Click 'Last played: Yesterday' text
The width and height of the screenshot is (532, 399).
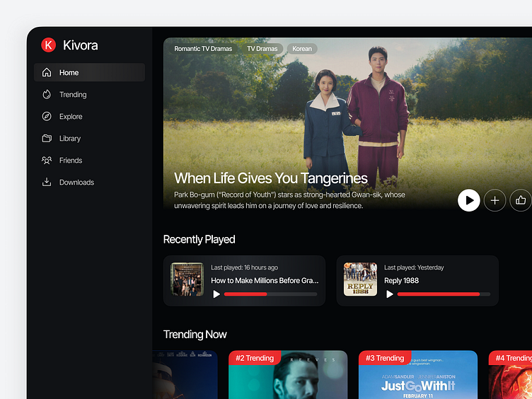click(x=414, y=267)
